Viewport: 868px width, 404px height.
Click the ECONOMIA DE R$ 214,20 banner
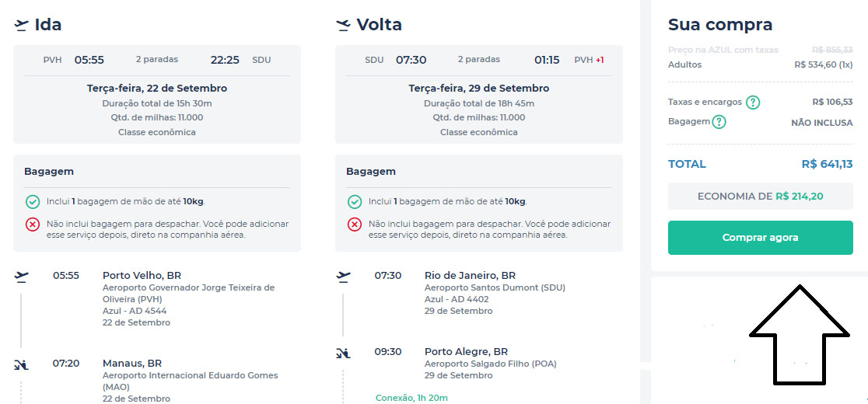click(760, 197)
